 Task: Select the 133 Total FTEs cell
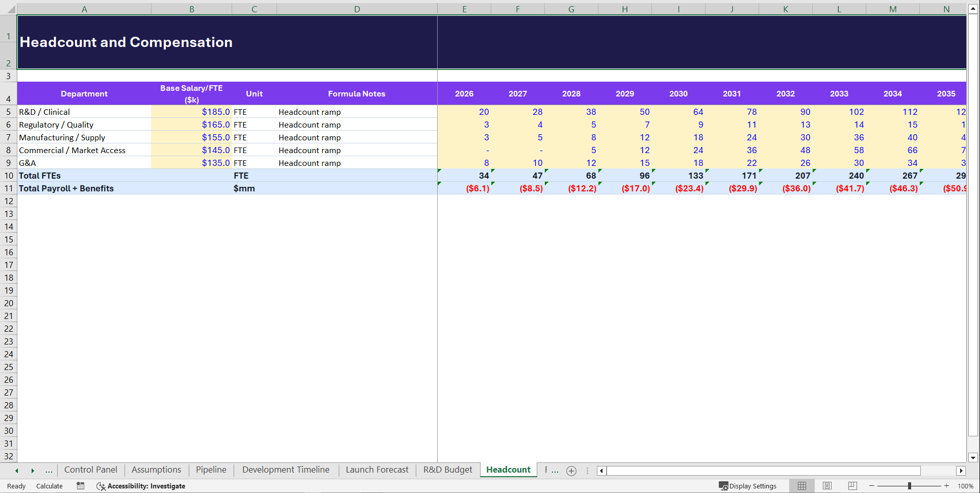tap(679, 176)
